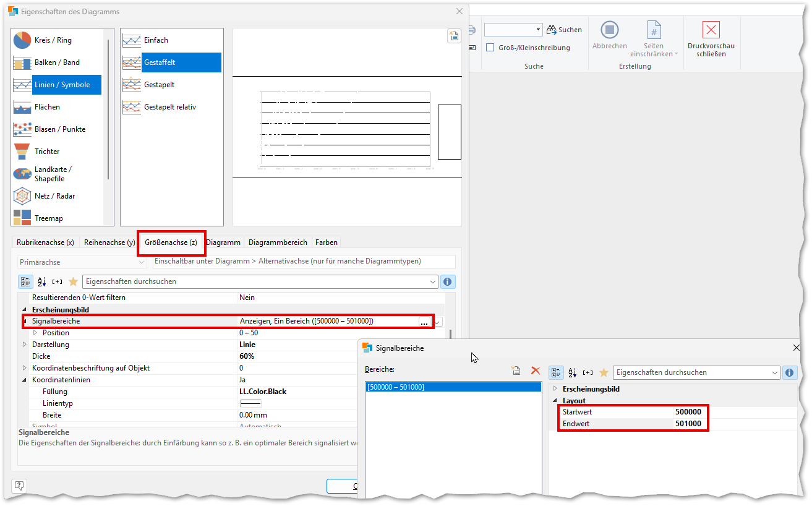The height and width of the screenshot is (506, 812).
Task: Click the Dicke value 60%
Action: 247,356
